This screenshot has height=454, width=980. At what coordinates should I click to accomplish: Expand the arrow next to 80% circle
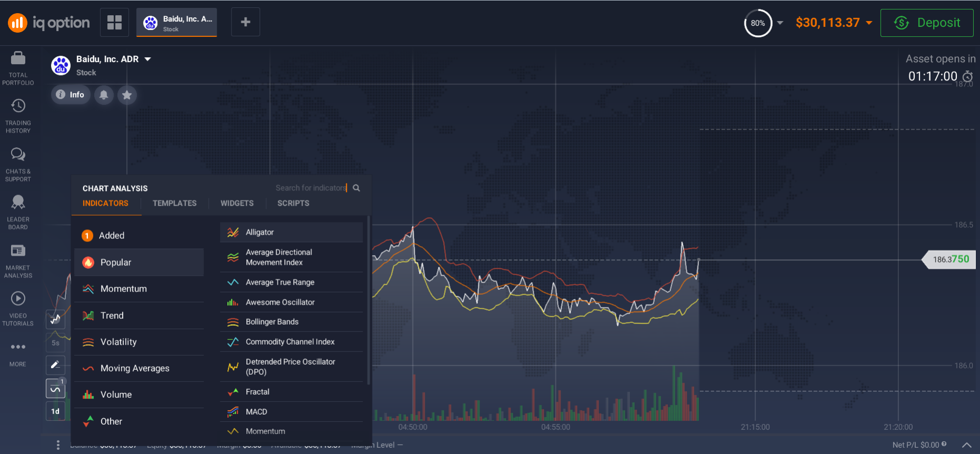pyautogui.click(x=780, y=23)
